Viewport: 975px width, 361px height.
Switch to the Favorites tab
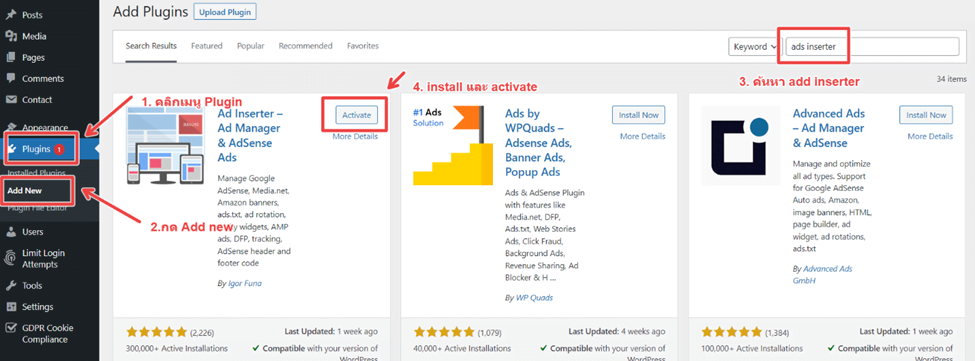(363, 46)
